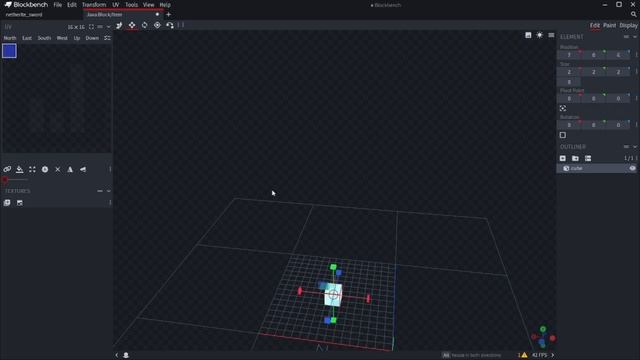The height and width of the screenshot is (360, 640).
Task: Import a texture in Textures panel
Action: pyautogui.click(x=7, y=203)
